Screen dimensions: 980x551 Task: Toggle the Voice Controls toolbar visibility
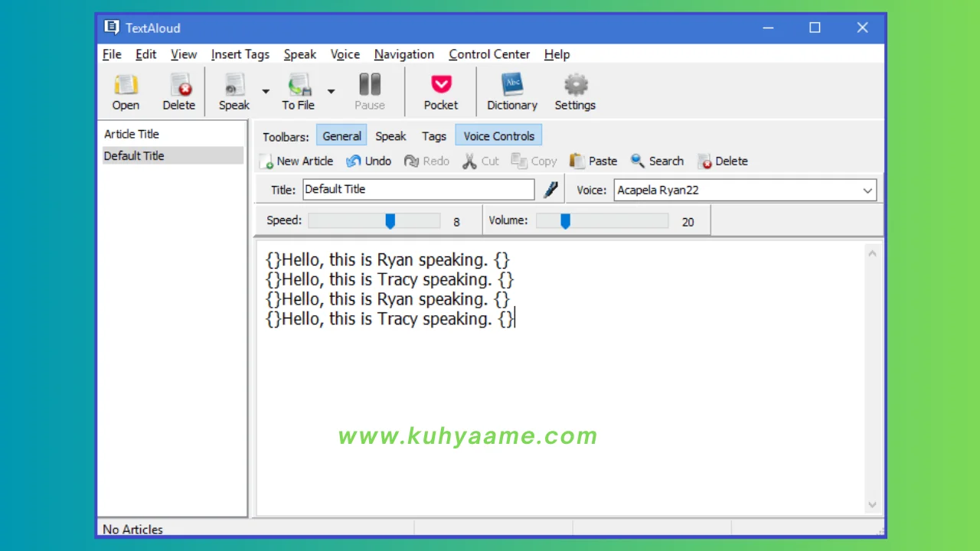[499, 136]
